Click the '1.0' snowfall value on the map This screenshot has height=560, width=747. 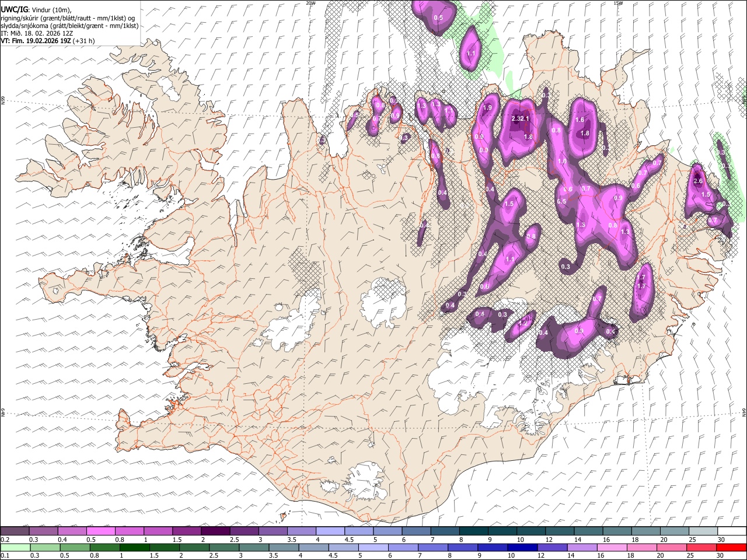tap(563, 162)
